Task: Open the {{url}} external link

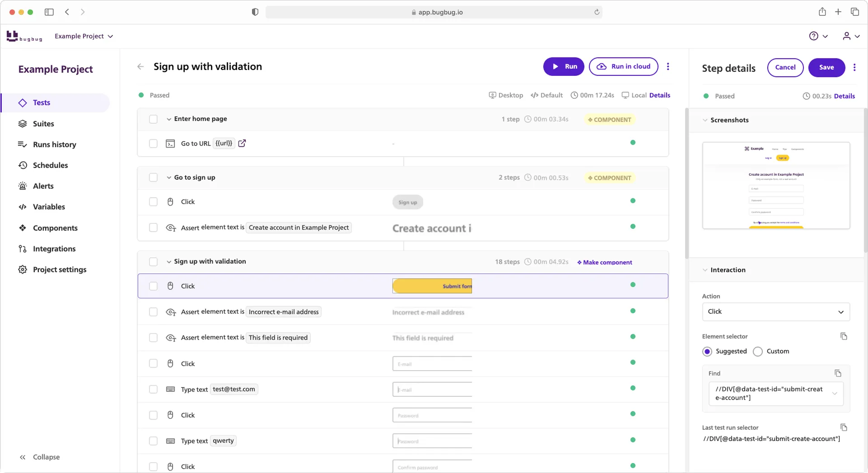Action: (x=242, y=143)
